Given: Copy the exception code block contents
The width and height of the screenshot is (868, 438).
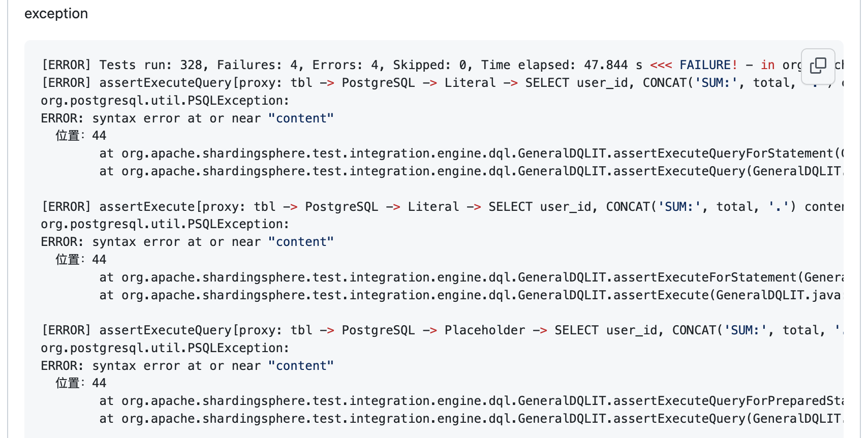Looking at the screenshot, I should click(818, 66).
